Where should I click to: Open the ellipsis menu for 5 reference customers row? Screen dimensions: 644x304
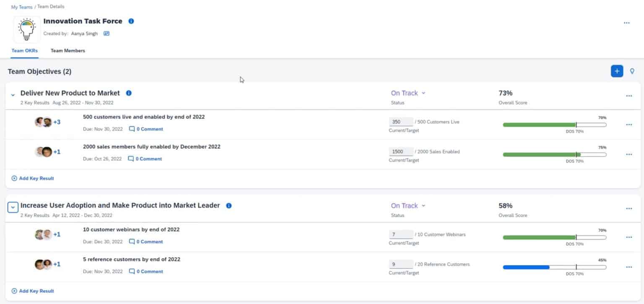click(x=629, y=267)
